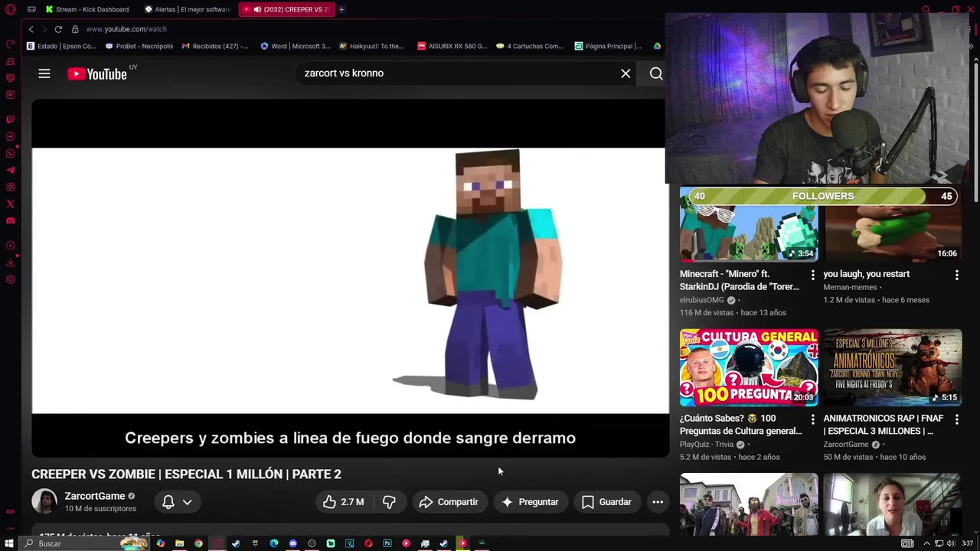Open options menu for 'you laugh, you restart'
The width and height of the screenshot is (980, 551).
click(x=957, y=275)
